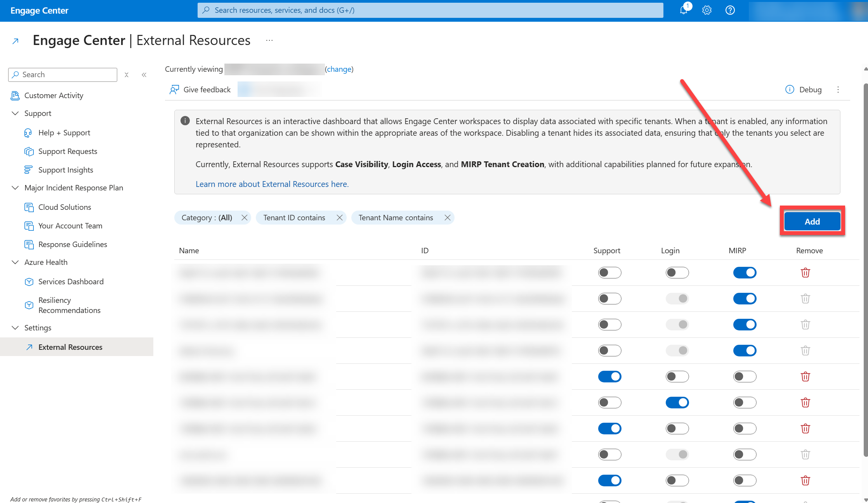Click the Debug info icon

[790, 90]
